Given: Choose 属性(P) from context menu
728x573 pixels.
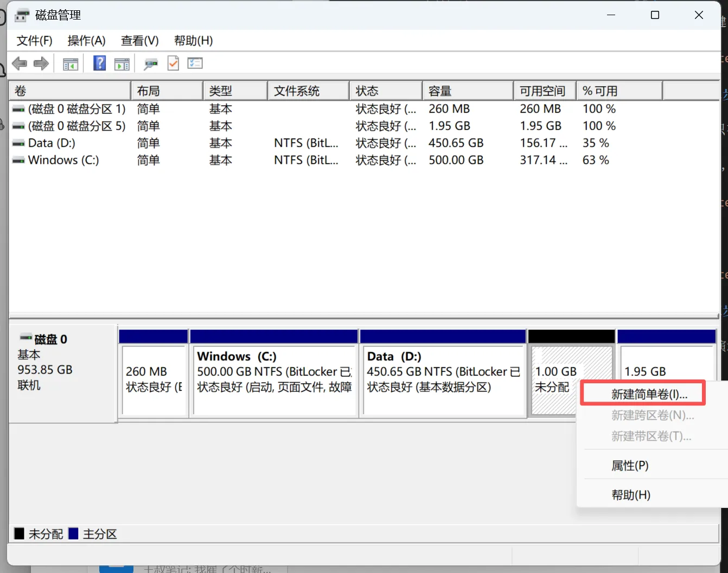Looking at the screenshot, I should click(630, 466).
